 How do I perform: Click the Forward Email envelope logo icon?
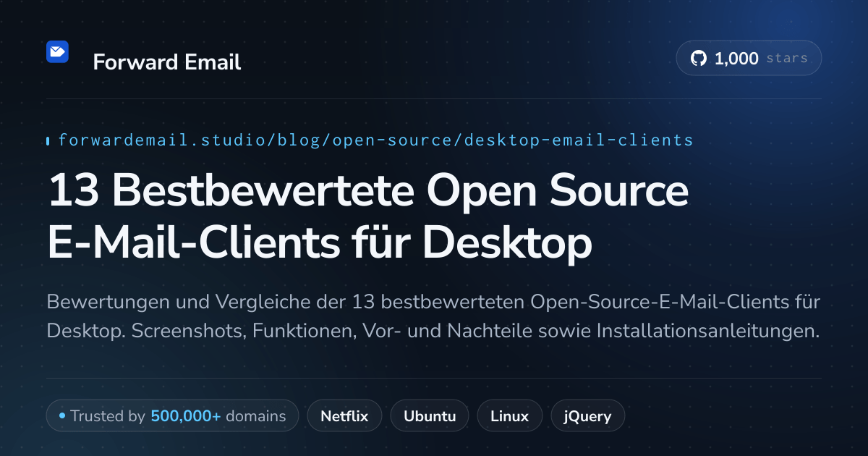click(x=57, y=52)
